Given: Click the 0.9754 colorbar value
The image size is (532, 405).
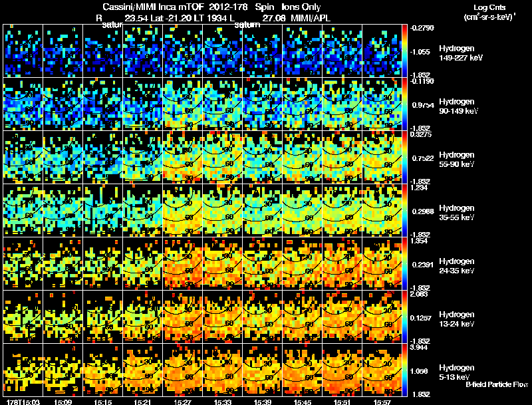Looking at the screenshot, I should 423,105.
